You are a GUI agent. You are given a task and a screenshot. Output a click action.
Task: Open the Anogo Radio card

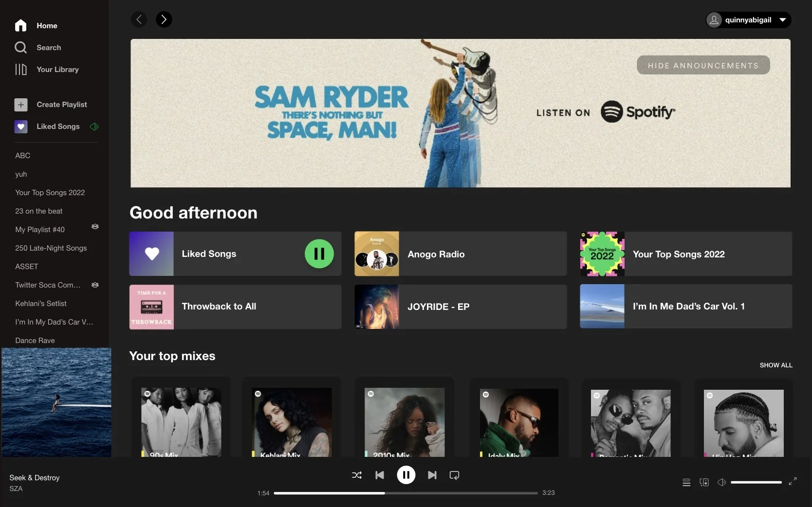coord(461,253)
